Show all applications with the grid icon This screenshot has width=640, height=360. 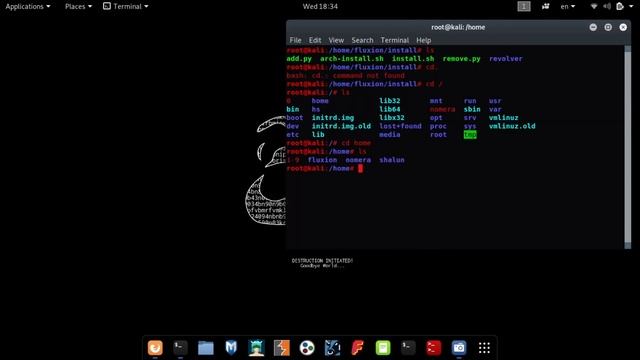click(484, 348)
